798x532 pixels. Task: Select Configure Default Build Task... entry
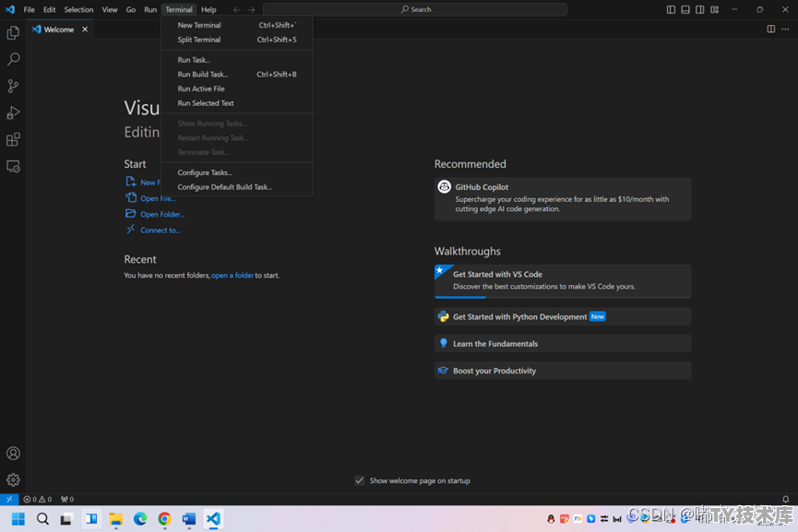(x=237, y=186)
